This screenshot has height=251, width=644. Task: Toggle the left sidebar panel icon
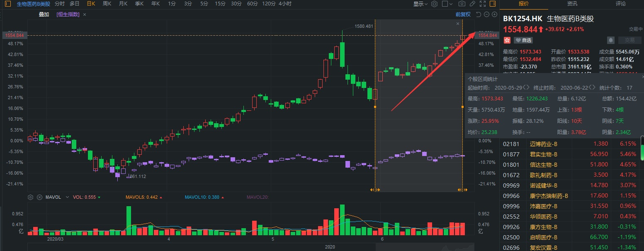coord(7,4)
